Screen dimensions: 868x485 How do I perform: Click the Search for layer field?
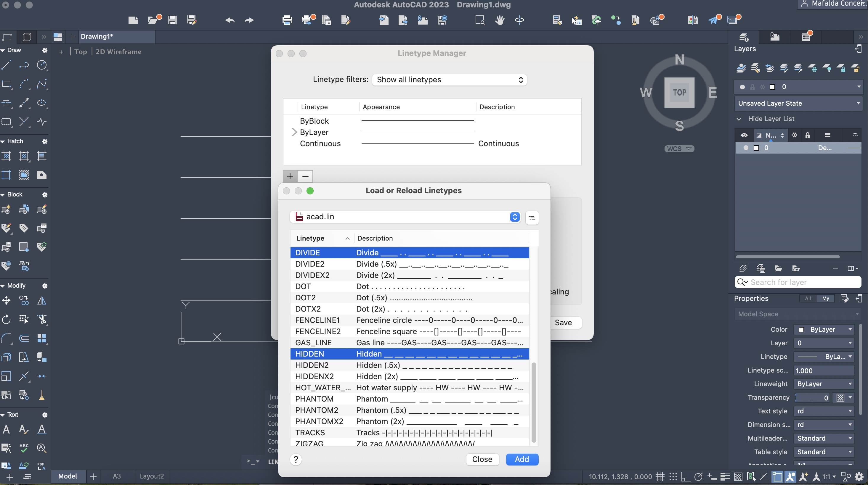tap(802, 282)
